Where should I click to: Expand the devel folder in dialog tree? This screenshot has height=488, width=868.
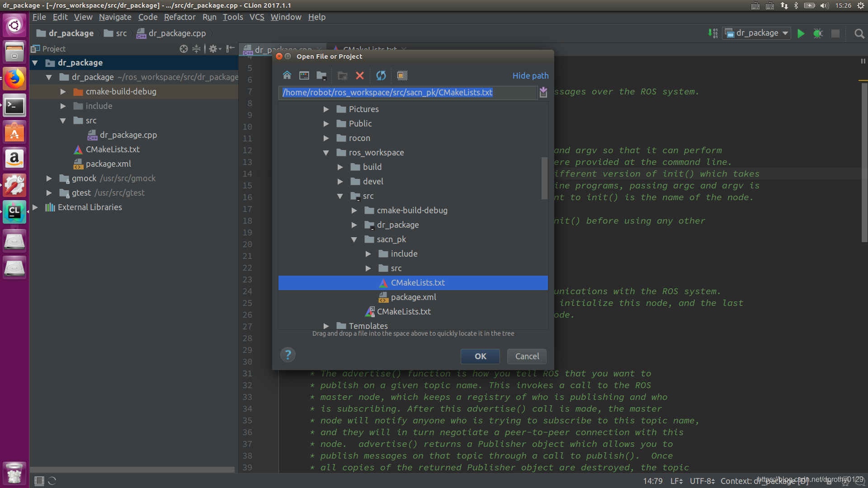(x=340, y=182)
